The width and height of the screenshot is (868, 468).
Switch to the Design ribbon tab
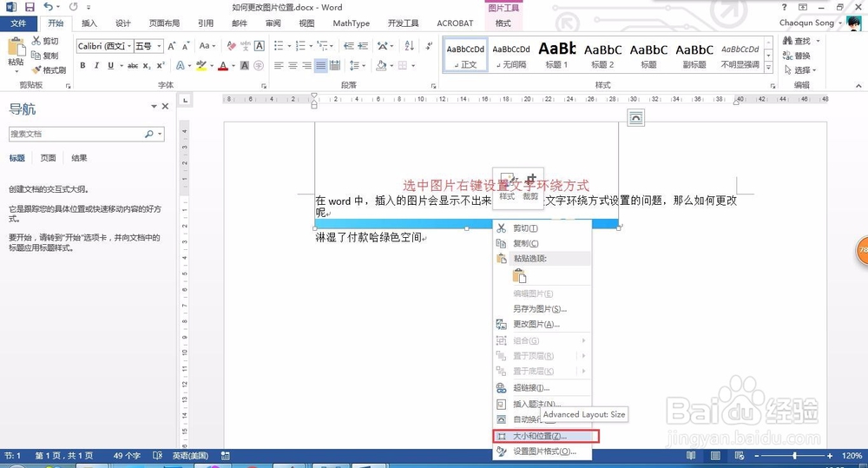(x=123, y=23)
